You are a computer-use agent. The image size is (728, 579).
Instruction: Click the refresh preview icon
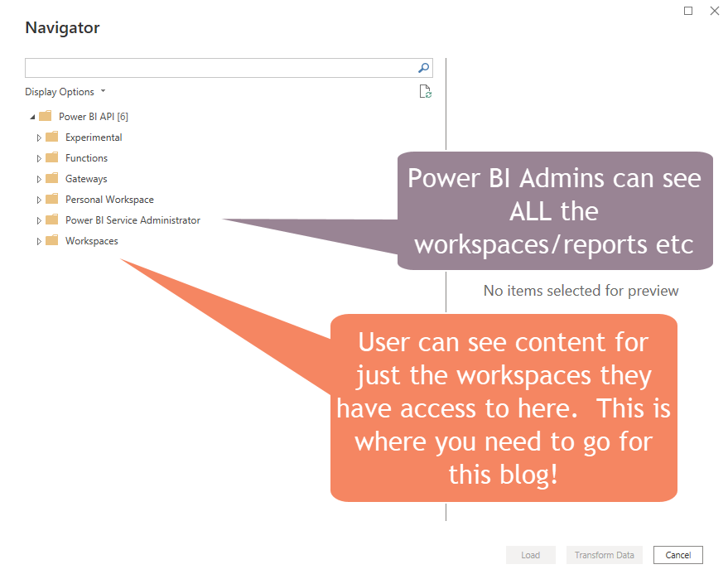click(425, 92)
